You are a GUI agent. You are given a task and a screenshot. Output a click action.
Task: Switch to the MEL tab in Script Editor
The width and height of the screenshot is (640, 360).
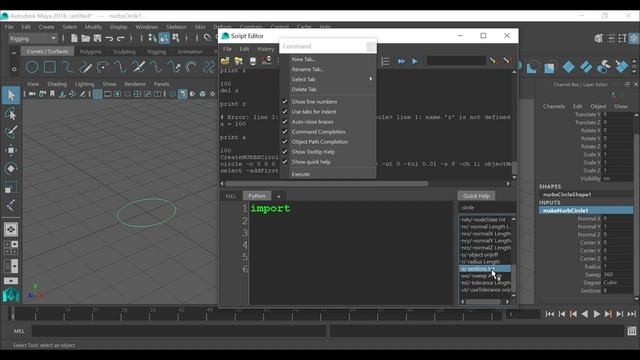pos(231,196)
